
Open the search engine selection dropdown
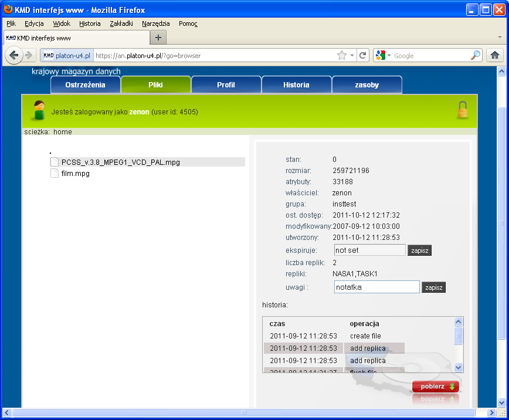pyautogui.click(x=383, y=56)
